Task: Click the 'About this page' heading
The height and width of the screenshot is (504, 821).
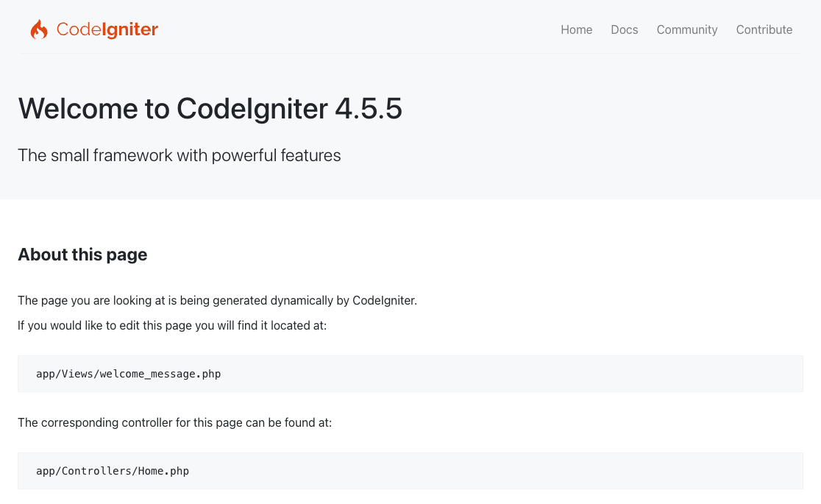Action: tap(82, 255)
